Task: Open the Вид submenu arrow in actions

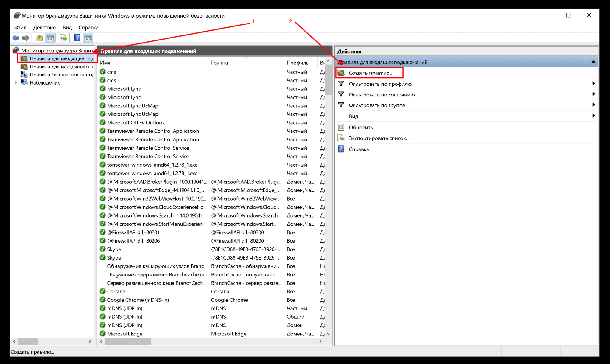Action: [x=593, y=116]
